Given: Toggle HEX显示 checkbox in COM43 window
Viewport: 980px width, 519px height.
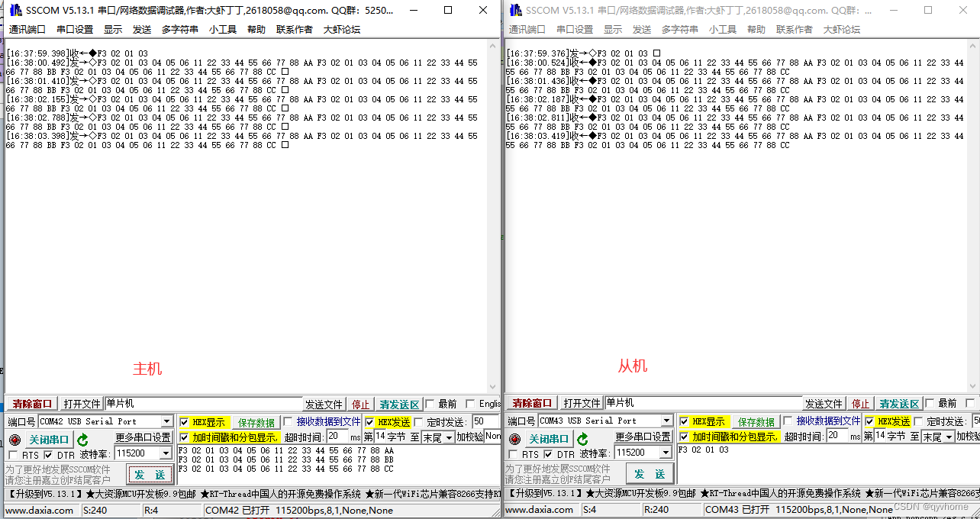Looking at the screenshot, I should [684, 421].
